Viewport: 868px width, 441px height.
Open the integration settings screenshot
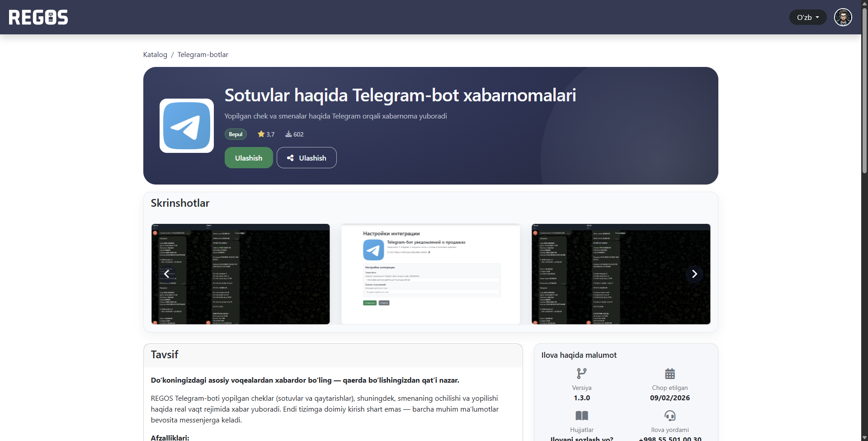click(x=431, y=274)
